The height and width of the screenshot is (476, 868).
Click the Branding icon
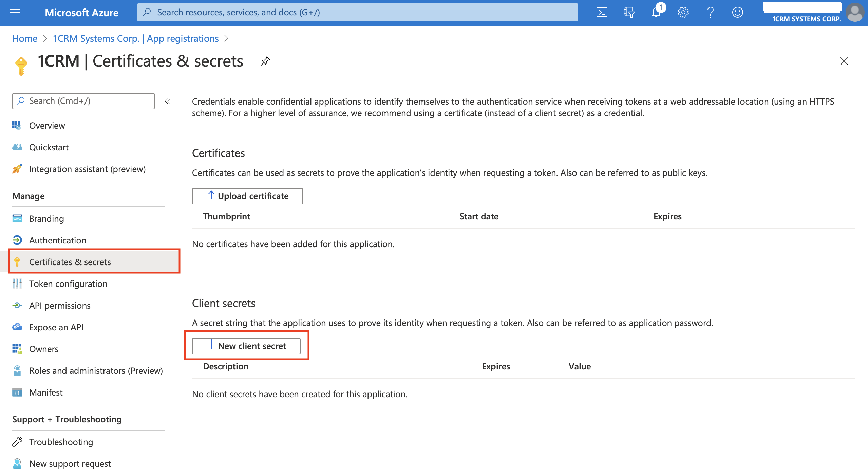tap(17, 218)
